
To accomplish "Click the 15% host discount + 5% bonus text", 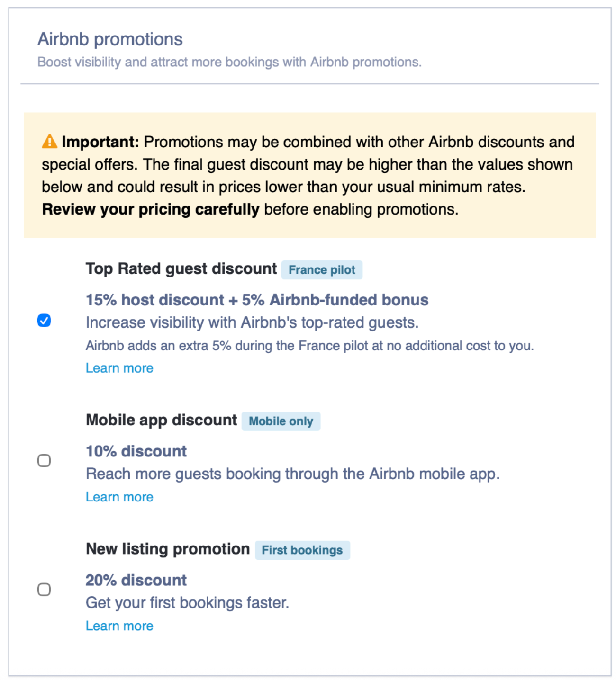I will (x=257, y=300).
